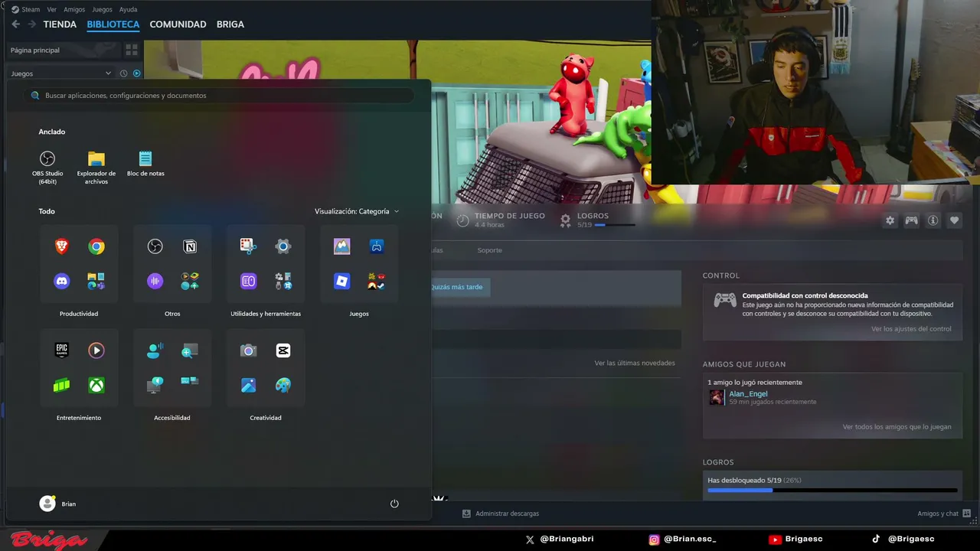The height and width of the screenshot is (551, 980).
Task: Open voice access in Accesibilidad group
Action: coord(155,350)
